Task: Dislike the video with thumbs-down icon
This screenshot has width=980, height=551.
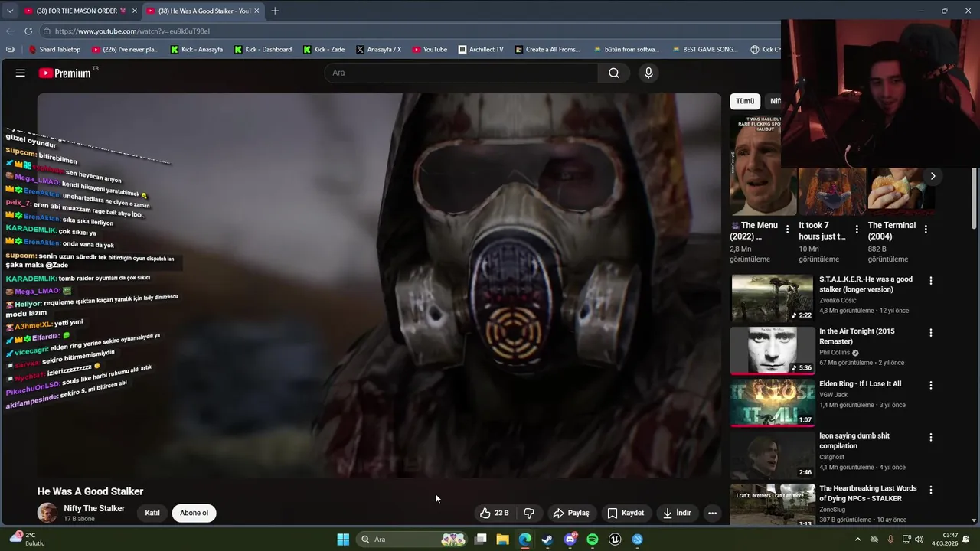Action: 528,513
